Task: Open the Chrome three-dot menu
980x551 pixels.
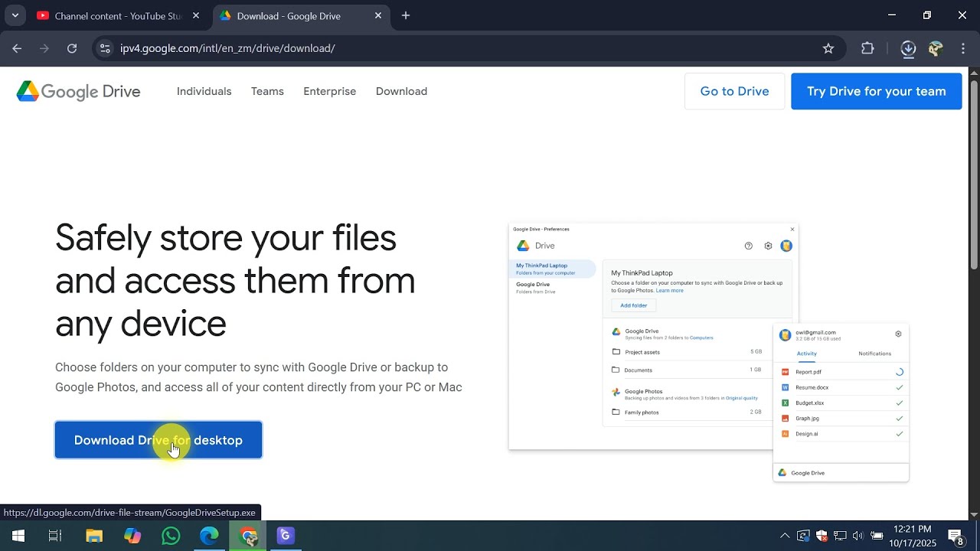Action: (x=963, y=48)
